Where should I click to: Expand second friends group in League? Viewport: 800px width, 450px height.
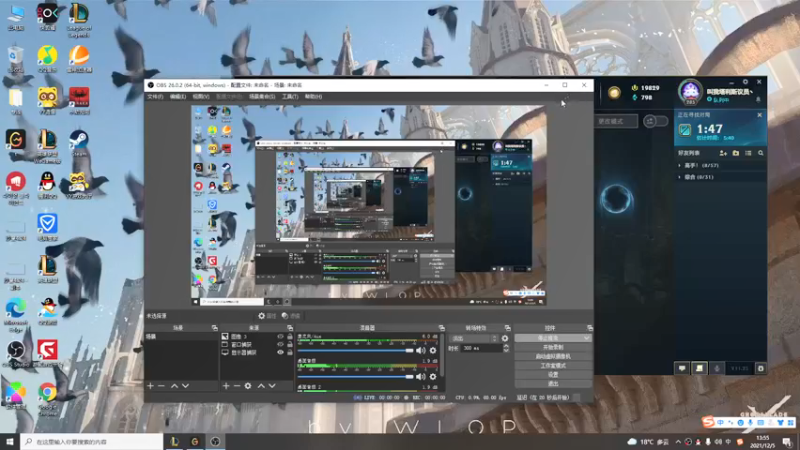[680, 177]
